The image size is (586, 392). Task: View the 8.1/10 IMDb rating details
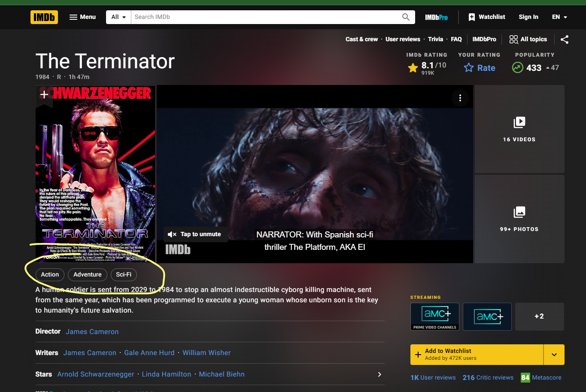[427, 68]
